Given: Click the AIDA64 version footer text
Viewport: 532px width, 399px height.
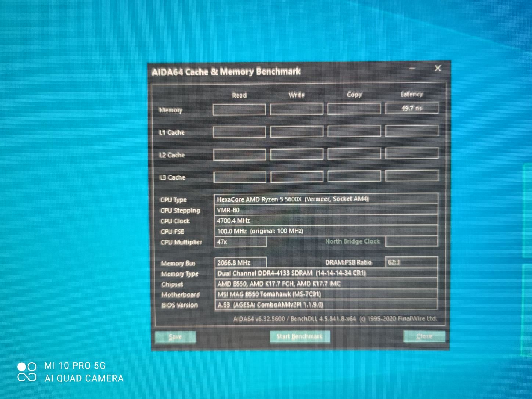Looking at the screenshot, I should (335, 319).
